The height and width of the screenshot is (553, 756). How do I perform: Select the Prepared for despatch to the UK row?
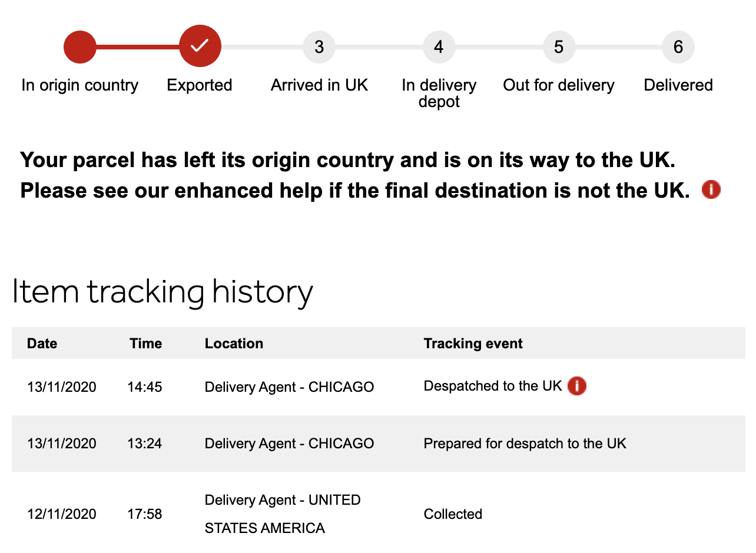(525, 444)
